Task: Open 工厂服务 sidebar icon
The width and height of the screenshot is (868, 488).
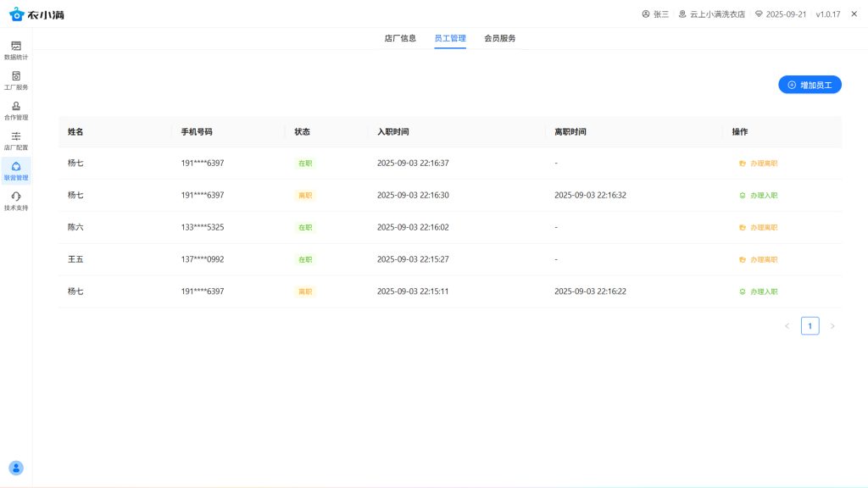Action: click(x=16, y=80)
